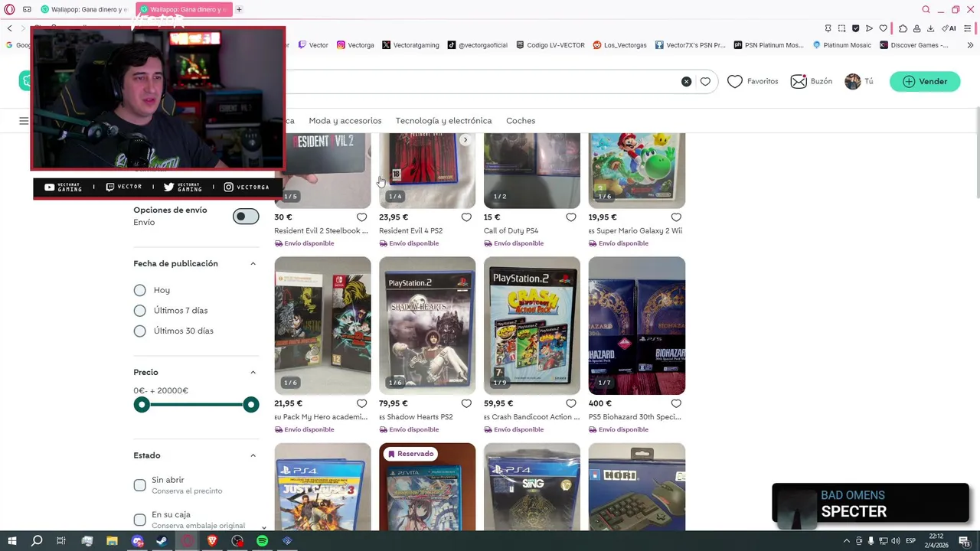Toggle the Opciones de envío switch
The width and height of the screenshot is (980, 551).
click(x=246, y=217)
